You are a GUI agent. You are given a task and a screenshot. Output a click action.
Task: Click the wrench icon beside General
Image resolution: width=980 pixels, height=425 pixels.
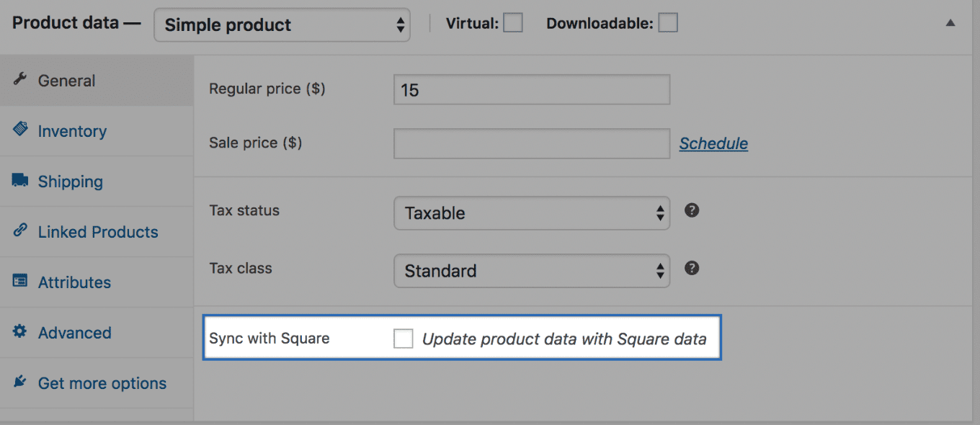(20, 79)
